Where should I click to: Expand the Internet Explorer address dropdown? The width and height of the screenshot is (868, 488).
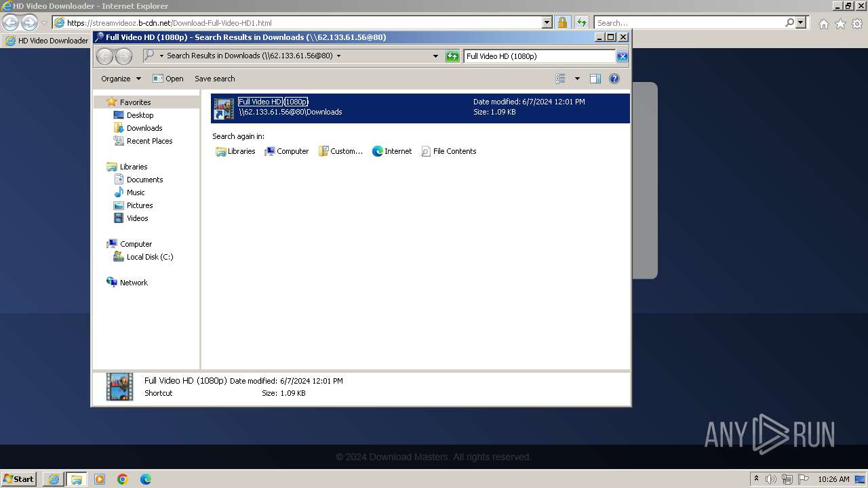(x=547, y=22)
